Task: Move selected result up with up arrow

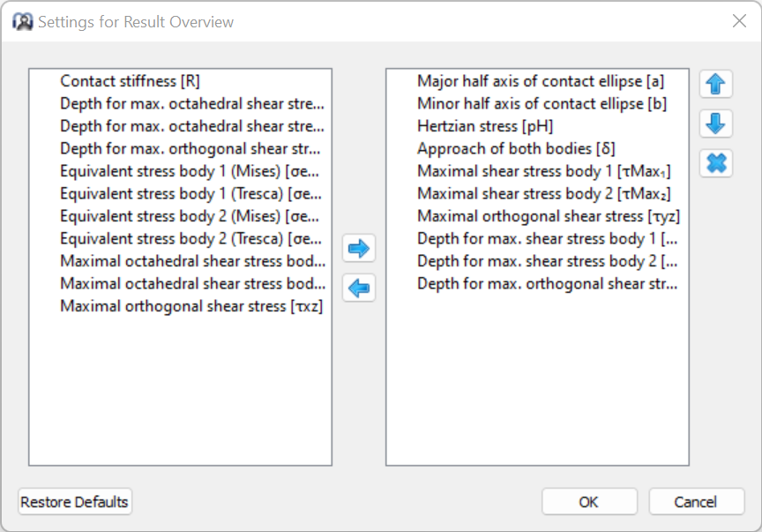Action: [x=716, y=84]
